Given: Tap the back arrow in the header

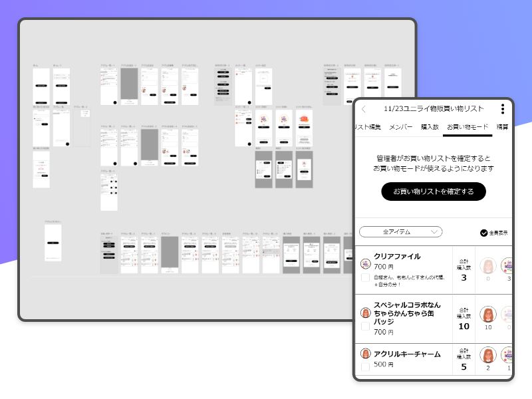Looking at the screenshot, I should (x=364, y=109).
